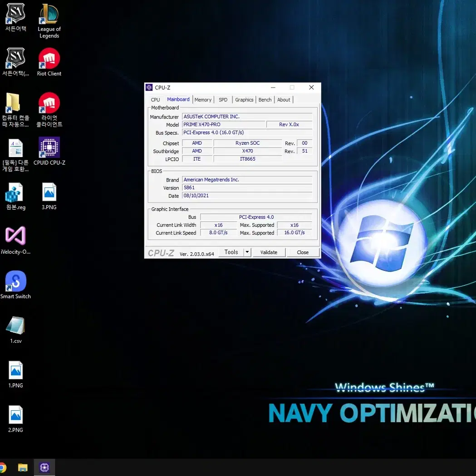Expand the Tools dropdown arrow
This screenshot has width=476, height=476.
[247, 252]
